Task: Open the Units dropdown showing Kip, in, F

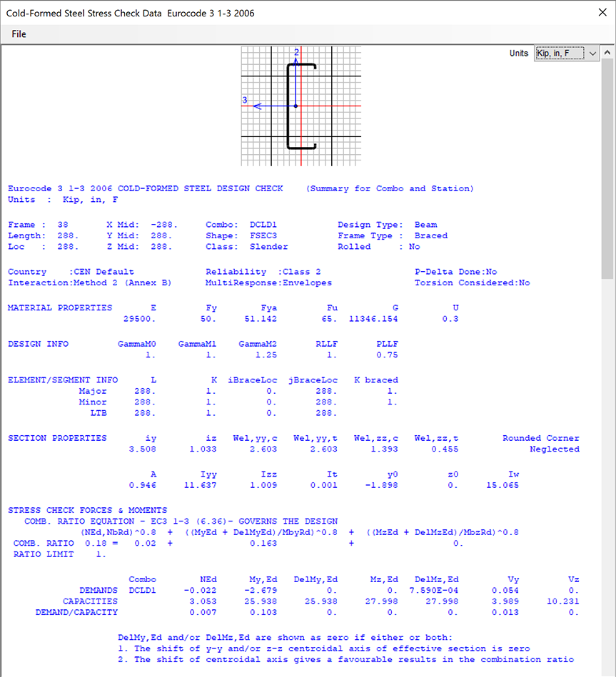Action: (x=559, y=54)
